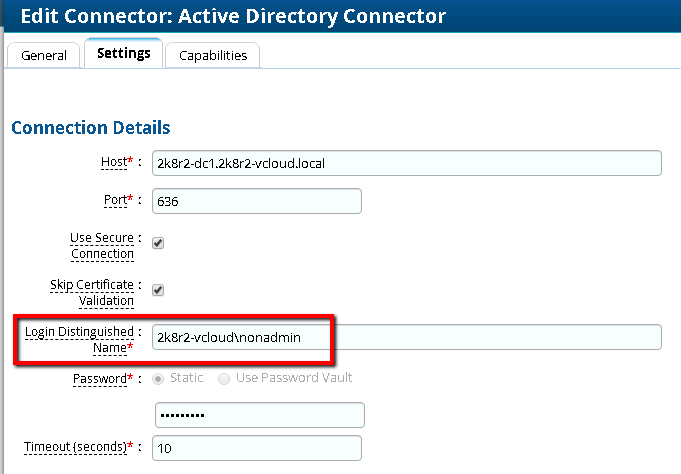Uncheck Skip Certificate Validation checkbox
This screenshot has width=681, height=474.
158,290
